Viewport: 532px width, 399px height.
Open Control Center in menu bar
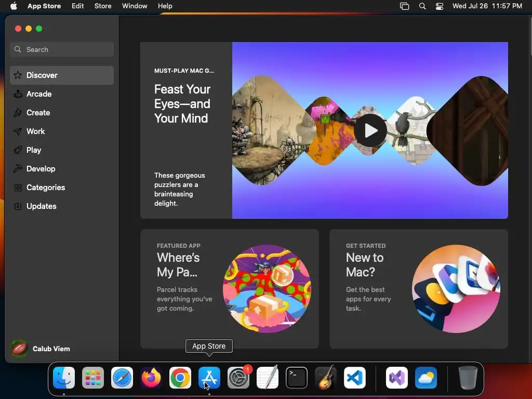440,6
